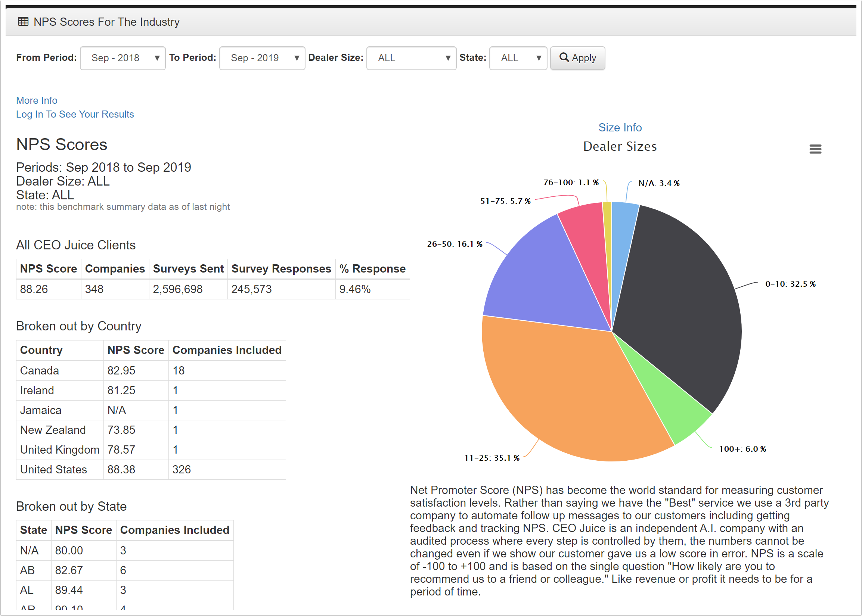
Task: Click the % Response value 9.46%
Action: (355, 289)
